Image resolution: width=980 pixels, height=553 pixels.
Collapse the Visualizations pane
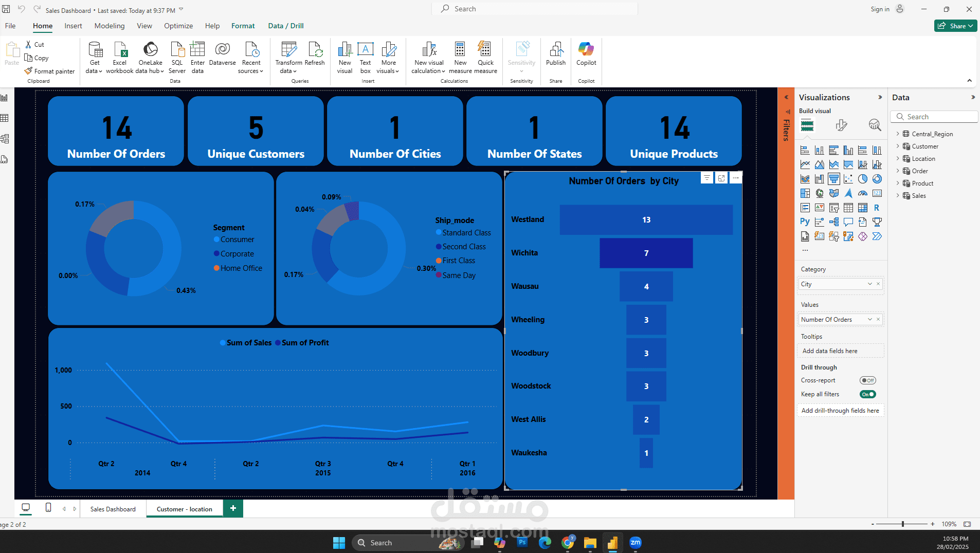[x=880, y=97]
